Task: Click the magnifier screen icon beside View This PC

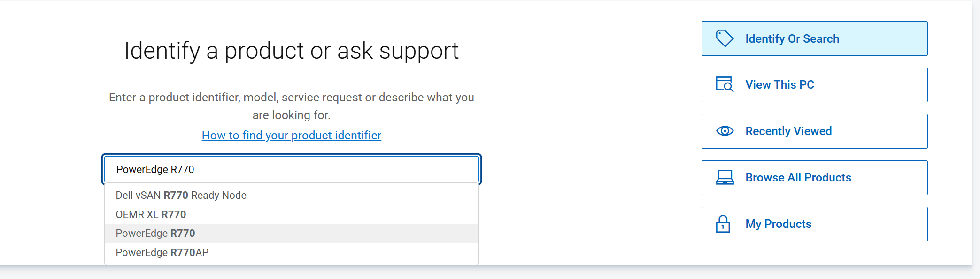Action: (725, 84)
